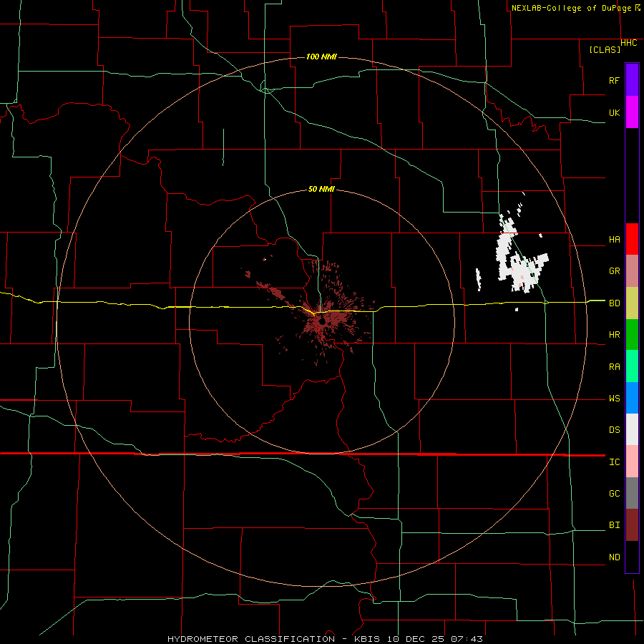Click the GR legend color swatch
644x644 pixels.
[x=632, y=271]
